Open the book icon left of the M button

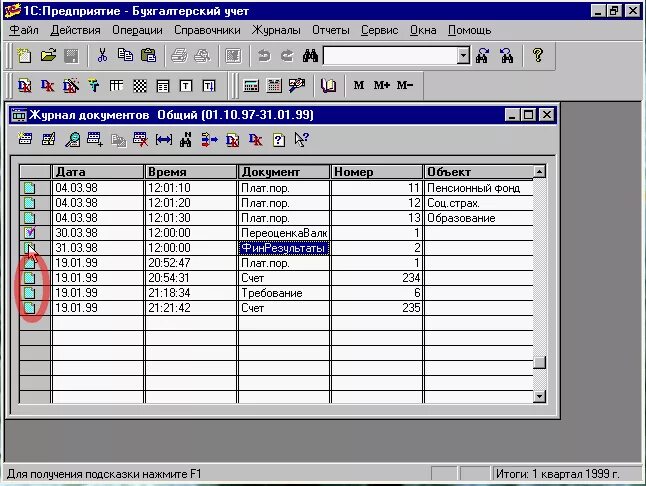(x=328, y=86)
